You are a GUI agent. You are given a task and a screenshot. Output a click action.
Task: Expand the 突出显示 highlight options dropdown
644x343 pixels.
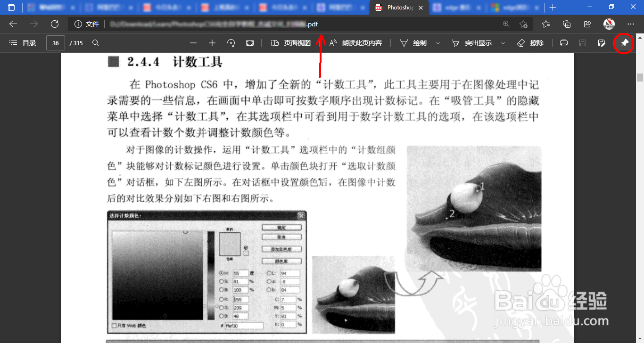click(x=503, y=43)
